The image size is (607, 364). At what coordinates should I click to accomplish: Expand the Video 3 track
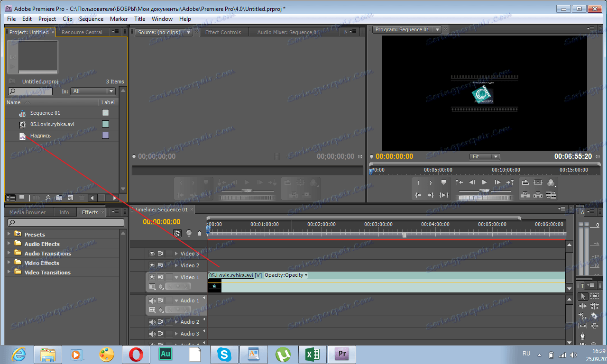[177, 254]
